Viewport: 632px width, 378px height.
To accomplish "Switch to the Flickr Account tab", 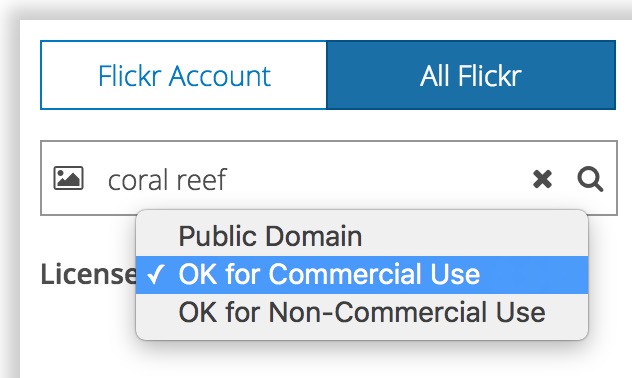I will [x=184, y=75].
